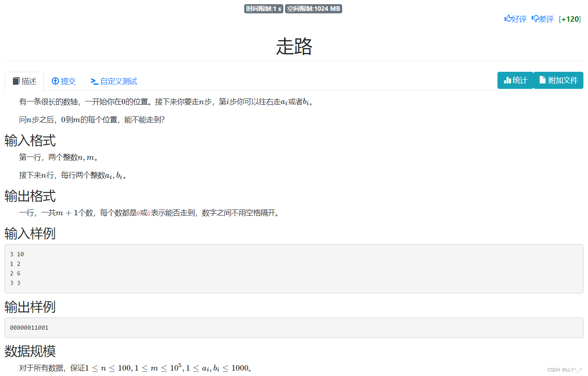Click the 统计 button

[x=515, y=80]
